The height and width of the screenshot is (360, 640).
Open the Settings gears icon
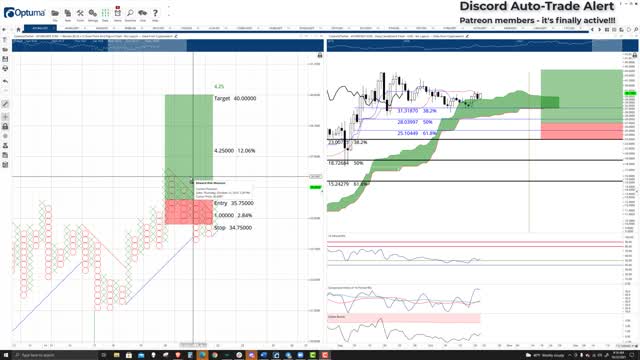coord(93,13)
